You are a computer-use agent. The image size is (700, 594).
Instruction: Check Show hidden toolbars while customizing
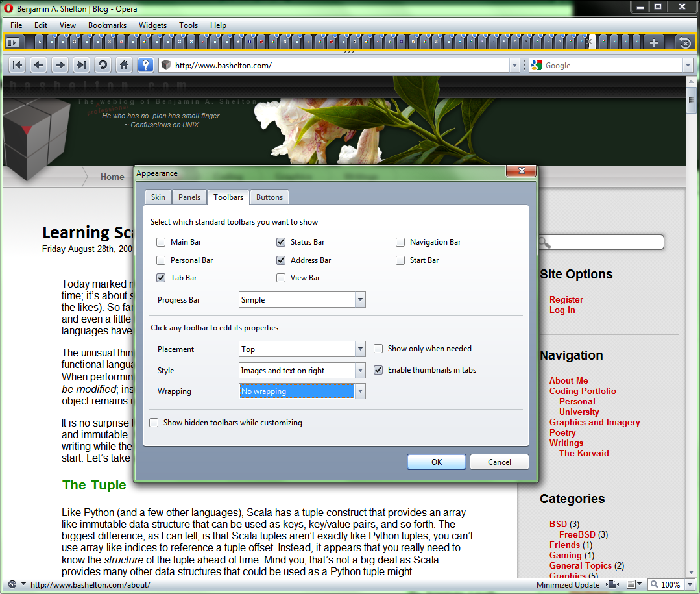(154, 423)
